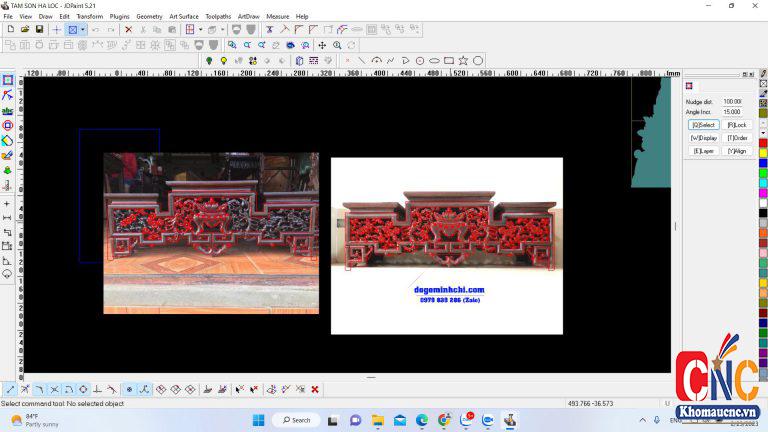
Task: Pick the red color swatch
Action: (x=763, y=143)
